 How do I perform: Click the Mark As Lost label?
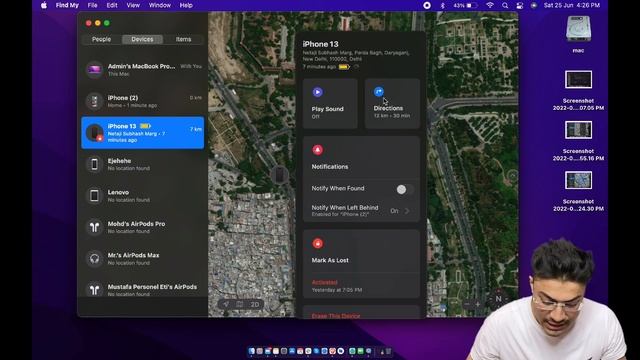[x=330, y=260]
